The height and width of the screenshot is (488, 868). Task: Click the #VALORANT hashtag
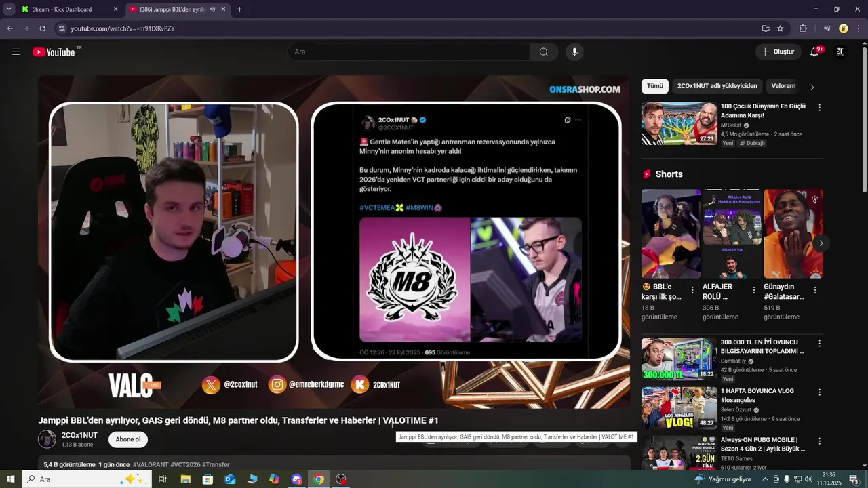[151, 465]
